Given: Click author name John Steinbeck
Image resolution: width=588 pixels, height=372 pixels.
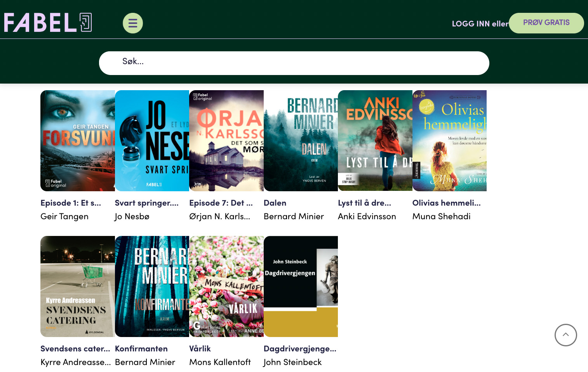Looking at the screenshot, I should coord(293,362).
